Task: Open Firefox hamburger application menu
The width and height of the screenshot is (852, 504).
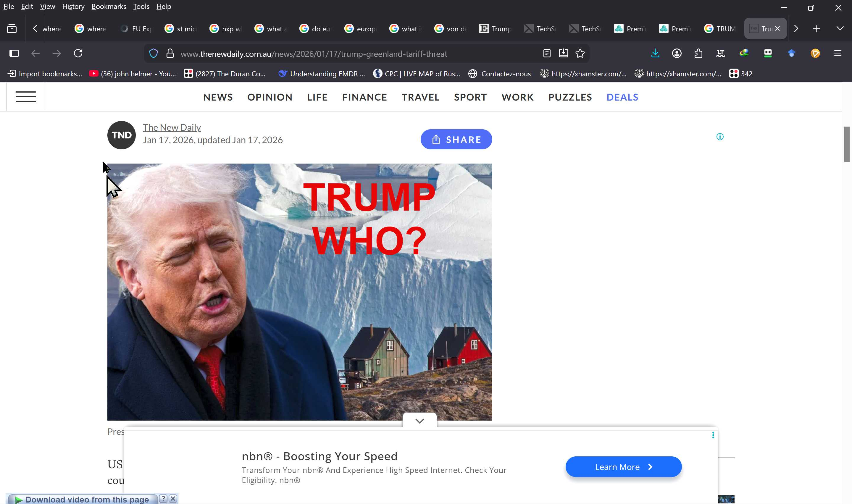Action: [838, 53]
